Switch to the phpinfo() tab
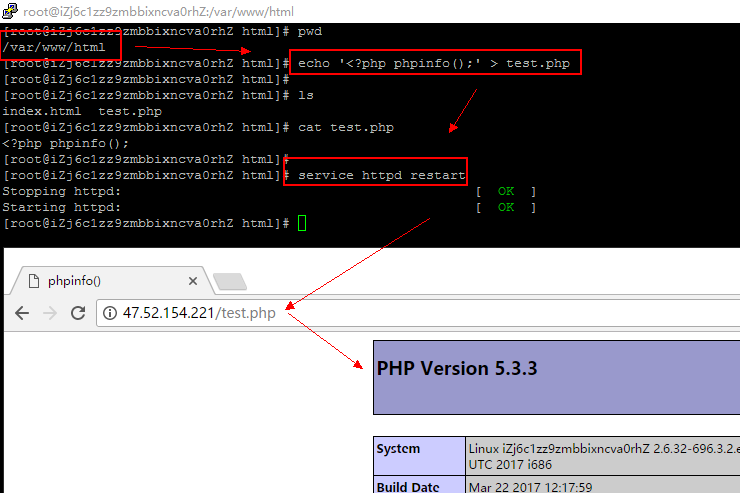The height and width of the screenshot is (493, 740). 100,281
